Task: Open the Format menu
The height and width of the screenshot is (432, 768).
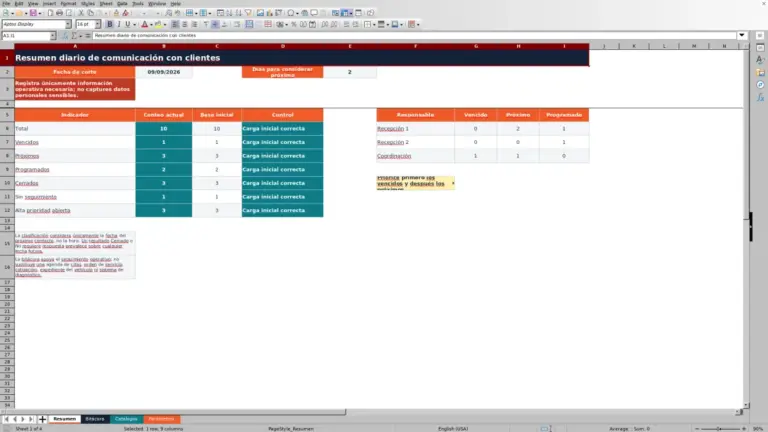Action: pos(68,3)
